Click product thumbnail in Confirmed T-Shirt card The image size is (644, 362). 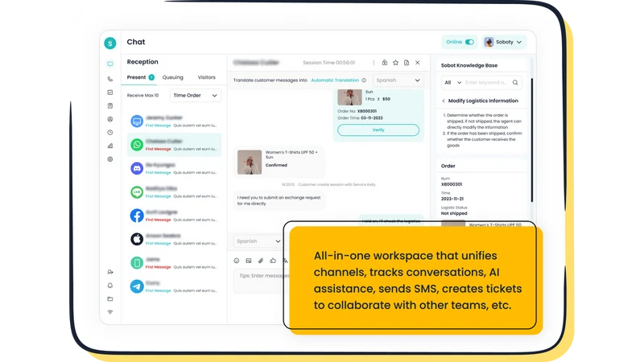(x=250, y=162)
